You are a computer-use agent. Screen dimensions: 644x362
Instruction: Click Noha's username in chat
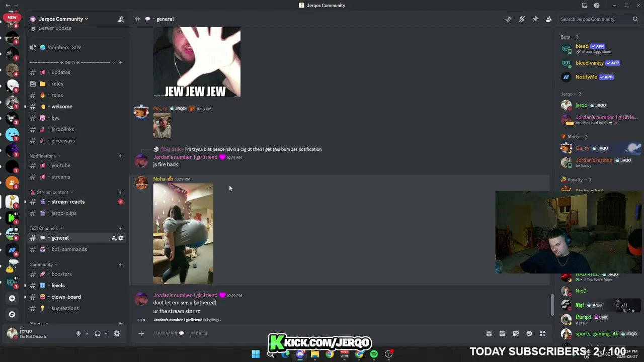tap(159, 179)
